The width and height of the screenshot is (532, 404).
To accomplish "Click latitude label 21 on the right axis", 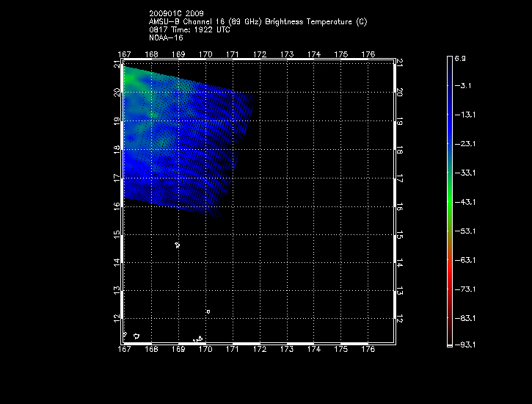I will click(400, 64).
